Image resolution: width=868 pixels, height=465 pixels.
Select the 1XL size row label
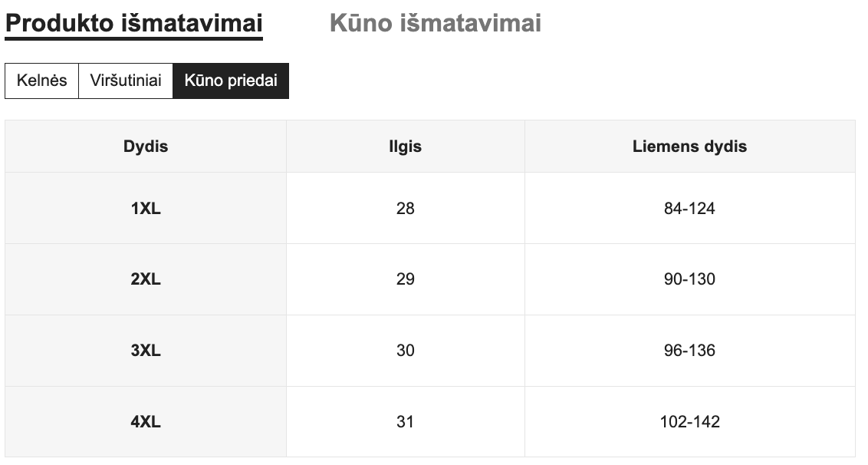pyautogui.click(x=146, y=208)
